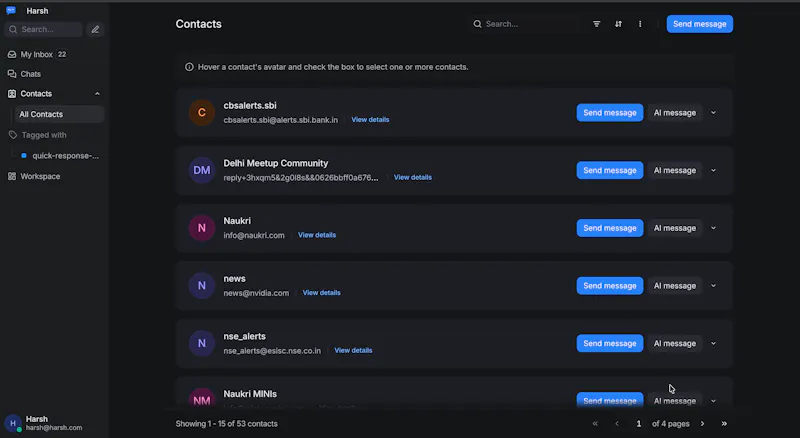The height and width of the screenshot is (438, 800).
Task: View details for Naukri
Action: 317,235
